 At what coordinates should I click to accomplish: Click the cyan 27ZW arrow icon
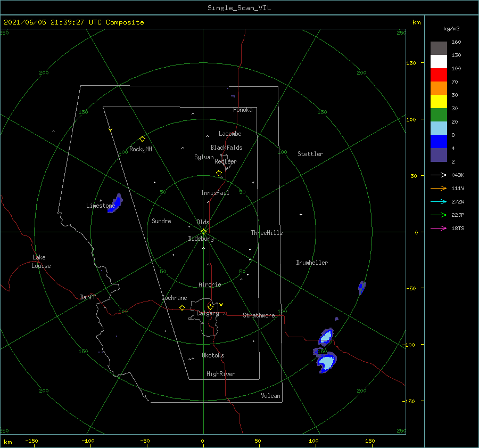point(439,201)
